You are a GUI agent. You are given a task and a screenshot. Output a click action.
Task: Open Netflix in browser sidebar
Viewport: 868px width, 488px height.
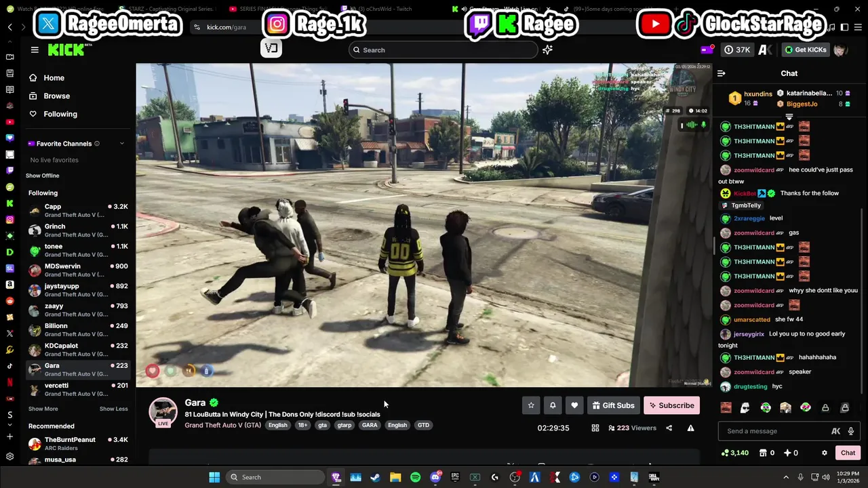coord(9,382)
